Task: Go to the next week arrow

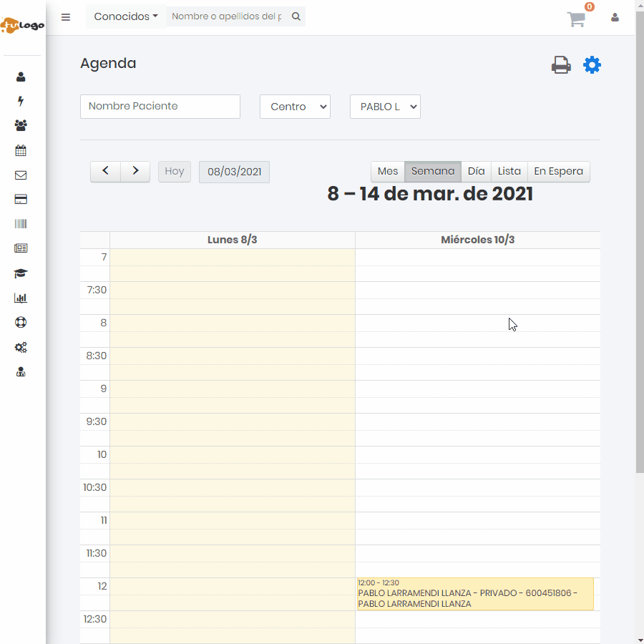Action: pos(135,172)
